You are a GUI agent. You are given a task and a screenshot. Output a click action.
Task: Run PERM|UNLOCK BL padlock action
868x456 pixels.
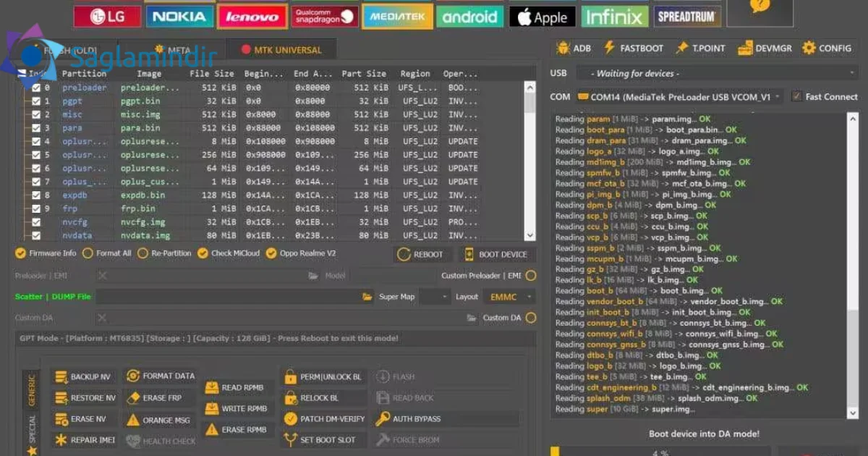(323, 377)
